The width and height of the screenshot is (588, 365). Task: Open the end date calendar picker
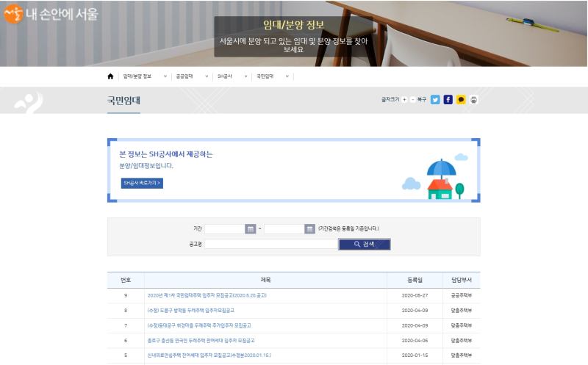pos(309,228)
